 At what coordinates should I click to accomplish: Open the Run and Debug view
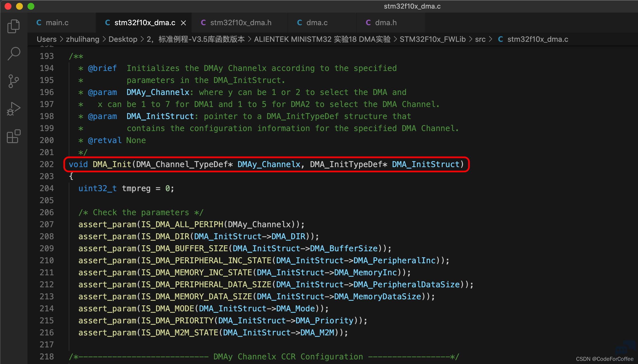(x=13, y=109)
